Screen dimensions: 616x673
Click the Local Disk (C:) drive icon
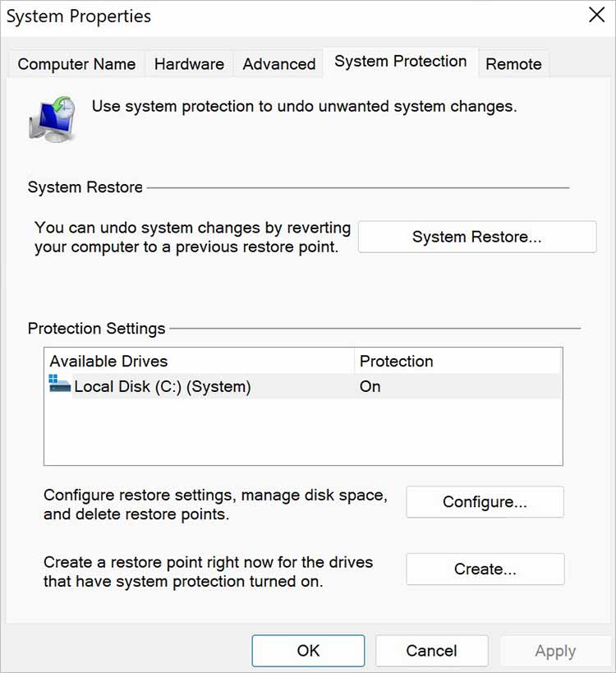pyautogui.click(x=60, y=385)
